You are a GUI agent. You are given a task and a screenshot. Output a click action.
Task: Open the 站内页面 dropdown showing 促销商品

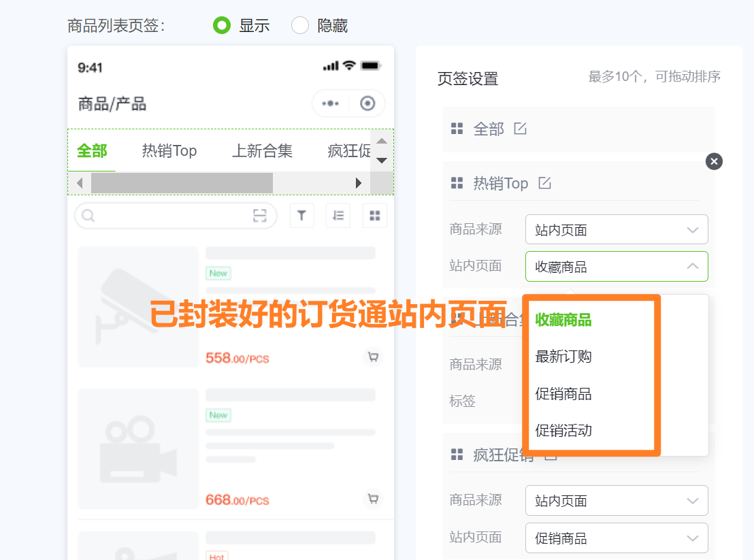[616, 538]
